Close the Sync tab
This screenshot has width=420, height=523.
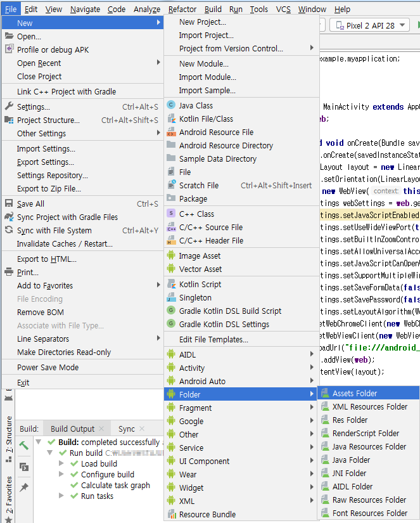(x=142, y=429)
